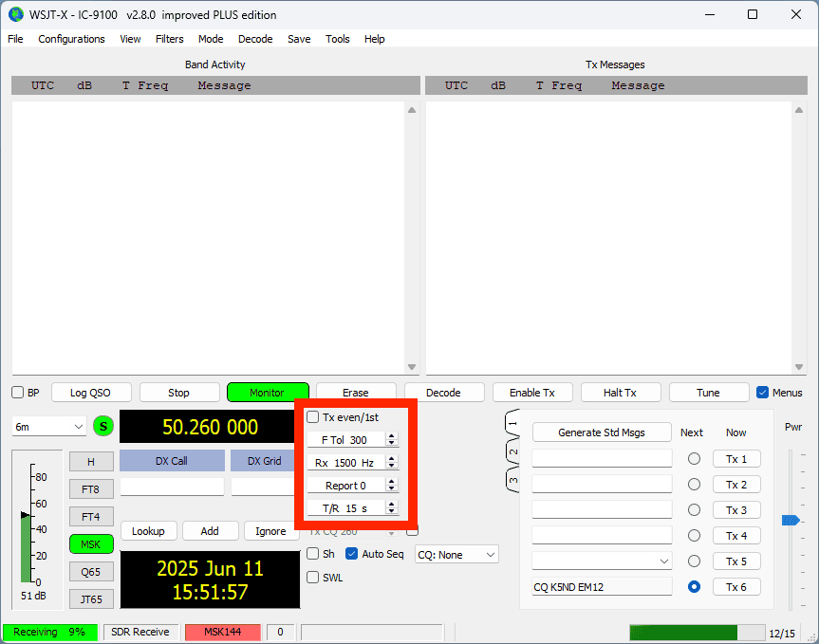Screen dimensions: 819x644
Task: Switch to FT4 mode button
Action: click(90, 517)
